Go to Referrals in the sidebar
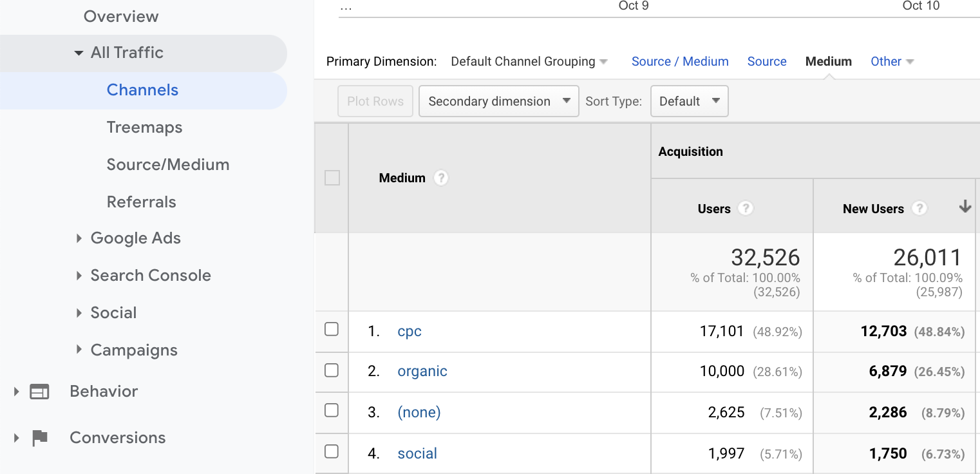This screenshot has width=980, height=474. tap(141, 202)
